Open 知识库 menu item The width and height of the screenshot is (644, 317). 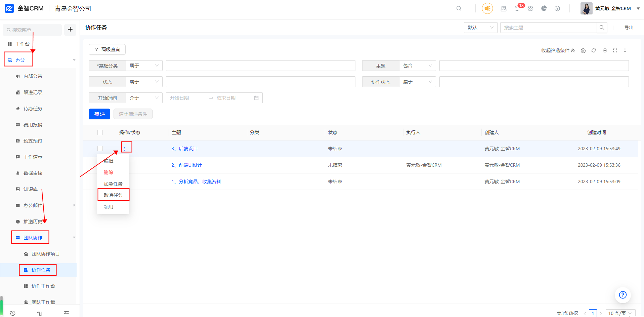31,189
